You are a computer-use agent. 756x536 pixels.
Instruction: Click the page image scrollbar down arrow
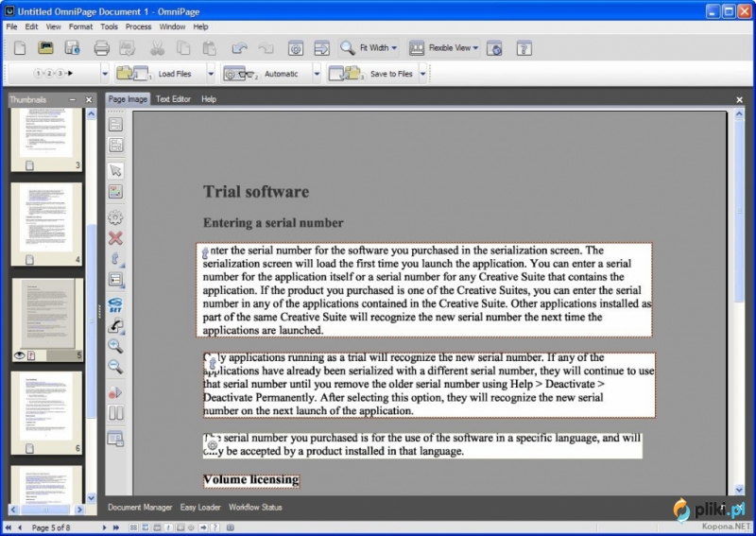[x=740, y=490]
